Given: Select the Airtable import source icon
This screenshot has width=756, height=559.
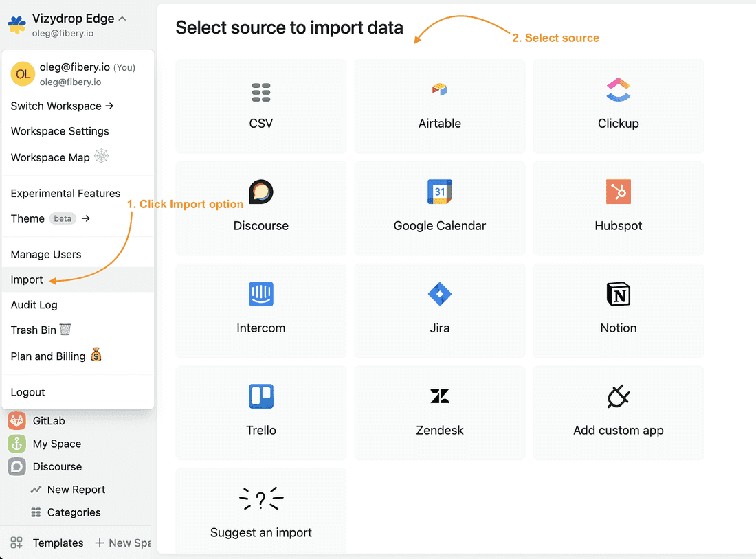Looking at the screenshot, I should [440, 89].
